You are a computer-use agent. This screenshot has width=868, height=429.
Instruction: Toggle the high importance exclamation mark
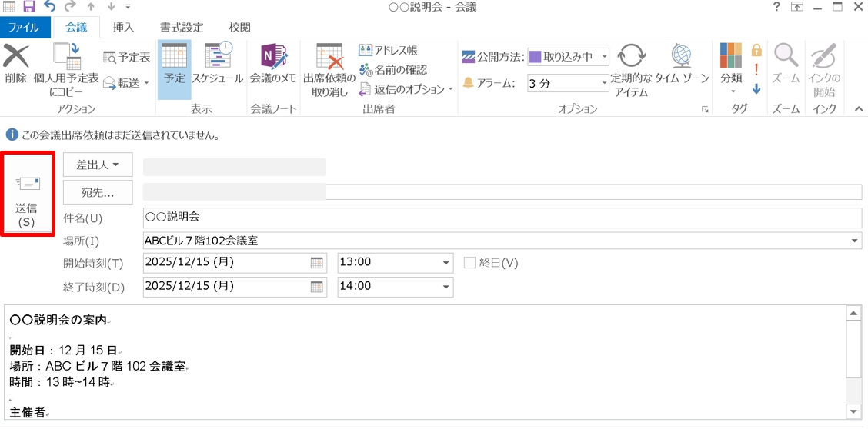coord(756,70)
